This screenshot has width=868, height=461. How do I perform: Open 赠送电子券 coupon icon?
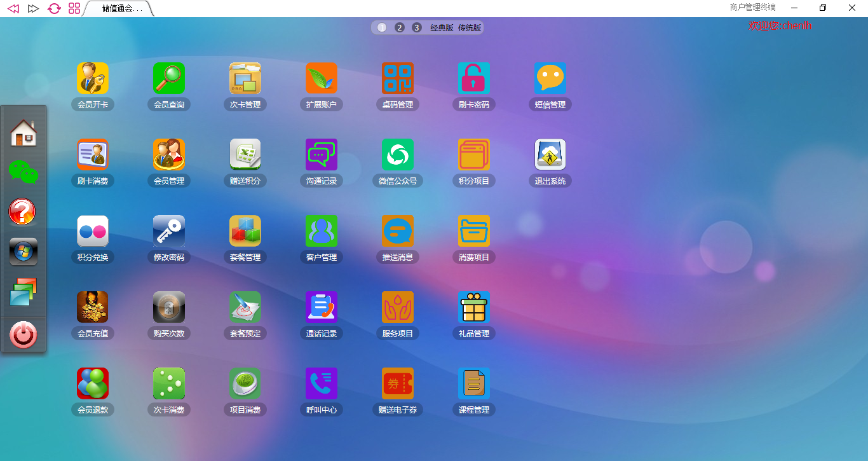(398, 383)
